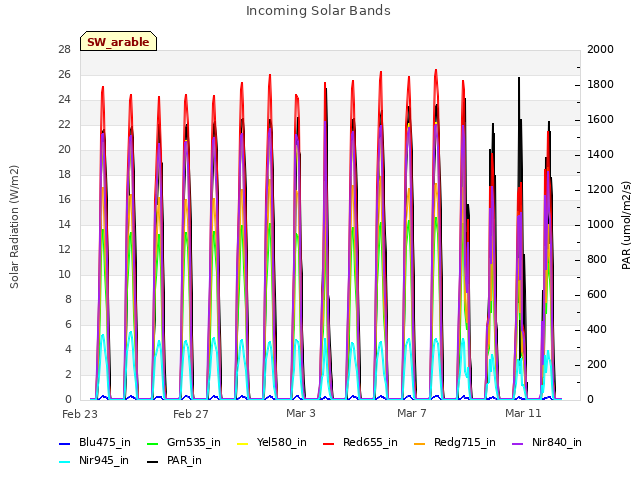The height and width of the screenshot is (480, 640).
Task: Click the Nir945_in legend entry
Action: [94, 460]
